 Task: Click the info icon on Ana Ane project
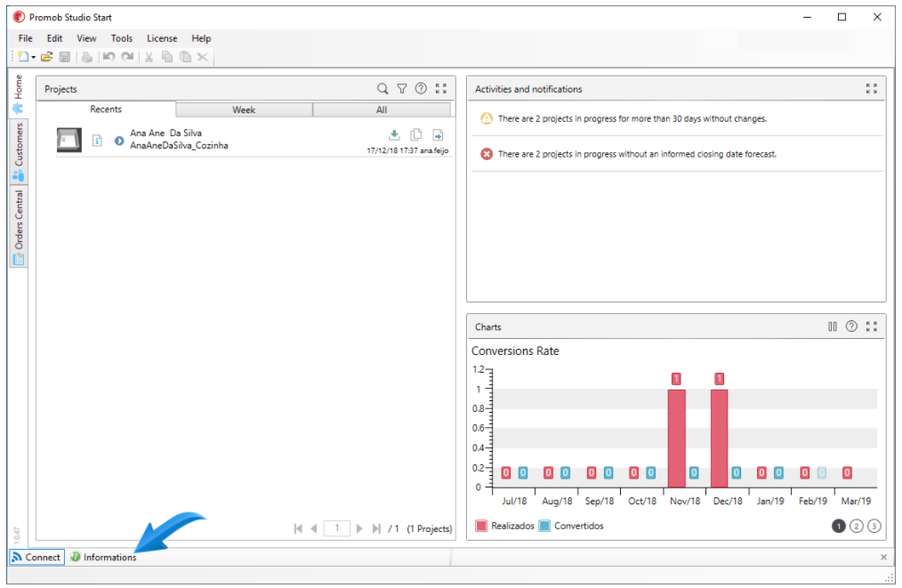(97, 141)
